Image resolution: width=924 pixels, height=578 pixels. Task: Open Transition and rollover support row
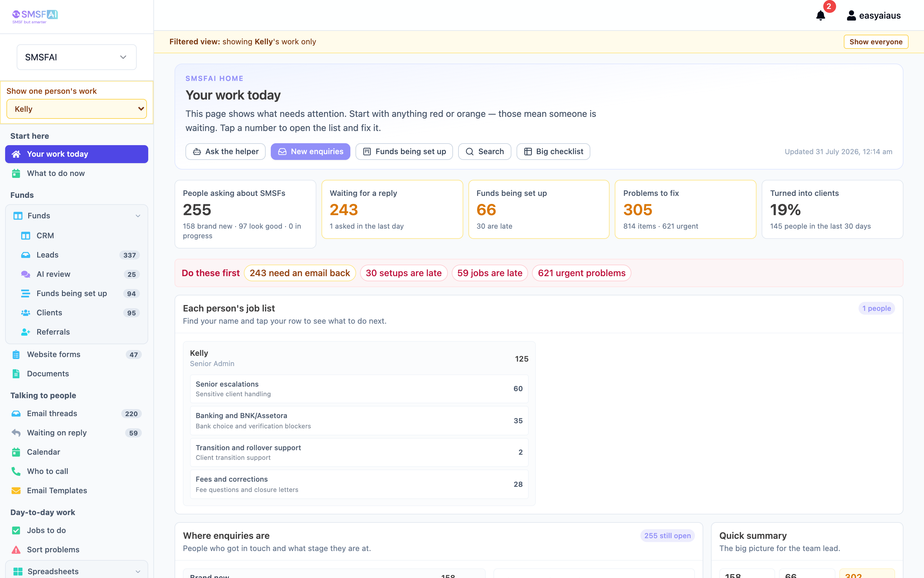pyautogui.click(x=359, y=452)
